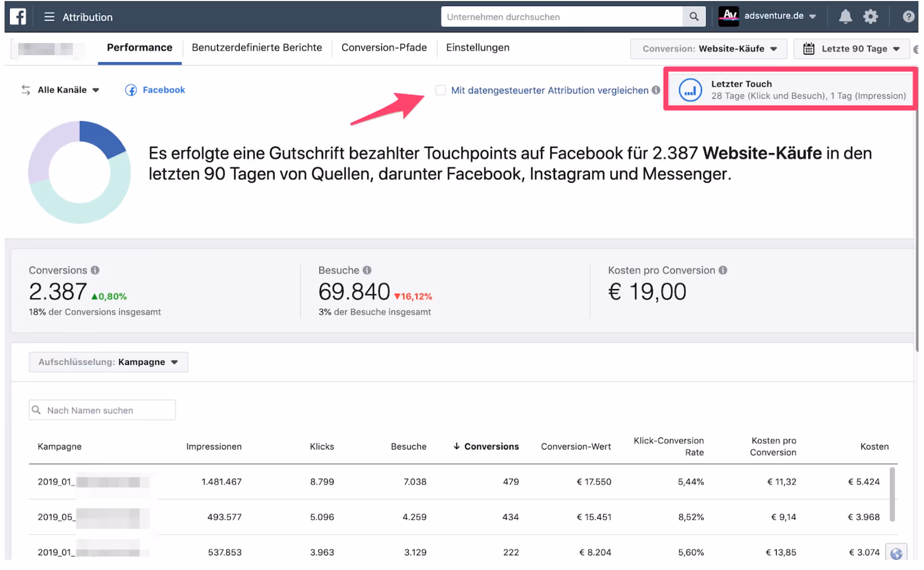The height and width of the screenshot is (570, 924).
Task: Click the 8,52% conversion rate cell
Action: 691,517
